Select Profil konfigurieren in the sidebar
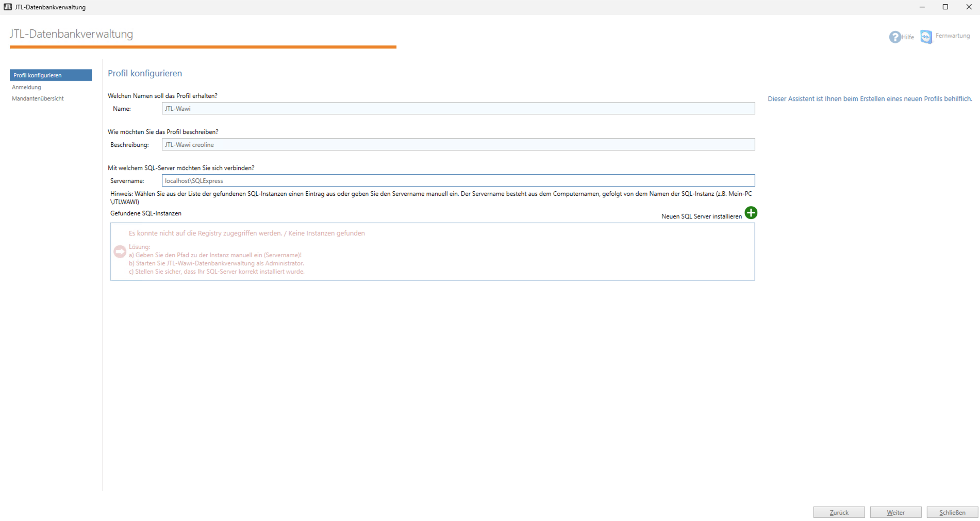Screen dimensions: 980x521 tap(51, 75)
